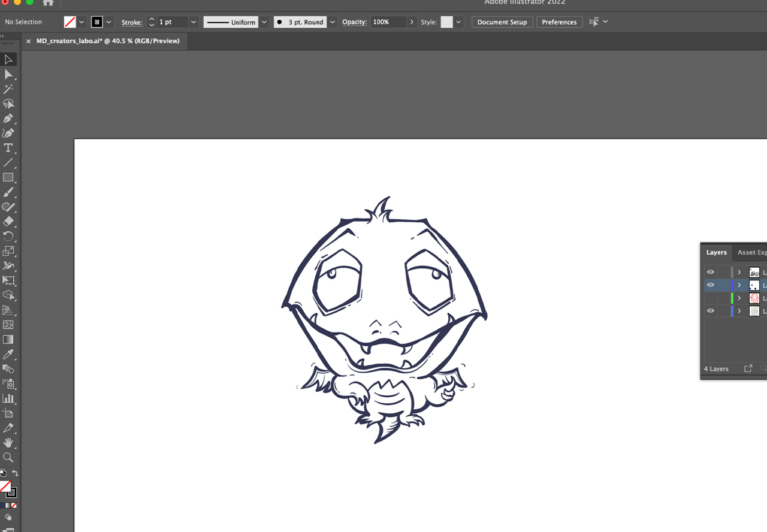Hide the bottom layer in the Layers panel
767x532 pixels.
click(711, 311)
